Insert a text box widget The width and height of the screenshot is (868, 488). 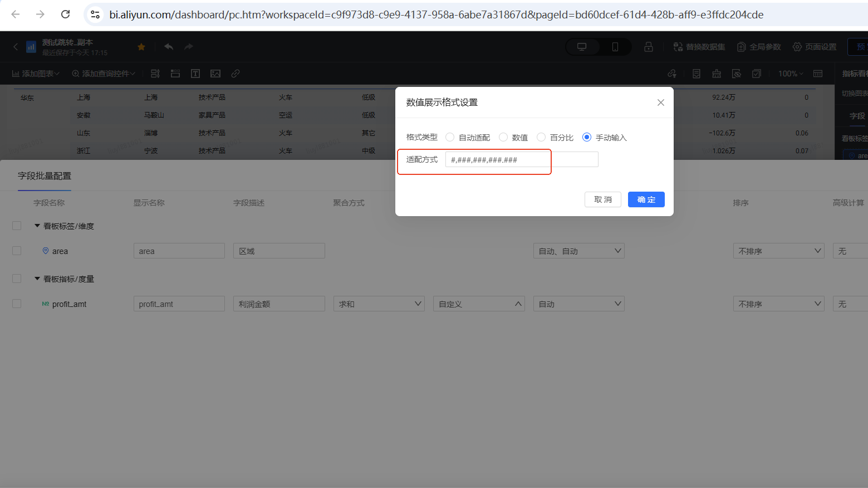[195, 74]
